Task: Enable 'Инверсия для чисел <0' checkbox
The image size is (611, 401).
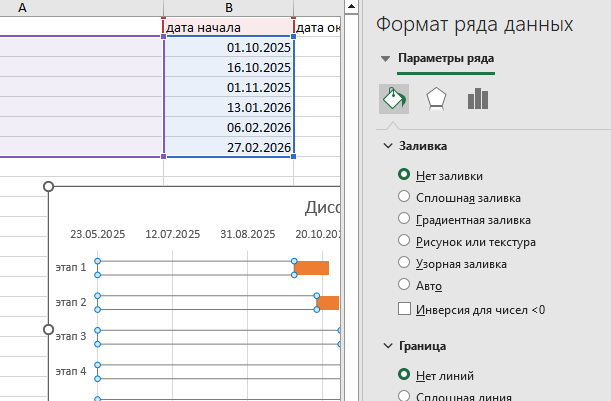Action: (405, 310)
